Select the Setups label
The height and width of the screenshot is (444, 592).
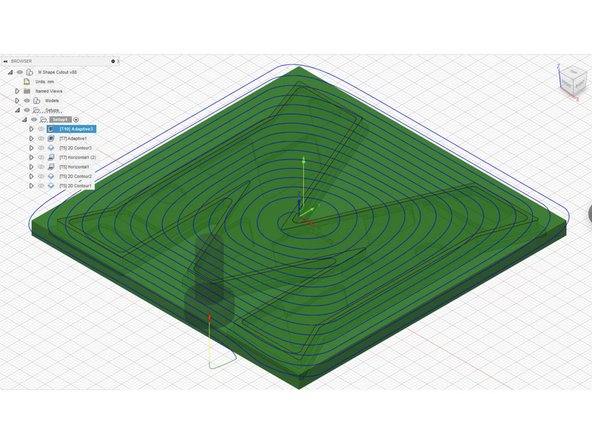coord(52,110)
